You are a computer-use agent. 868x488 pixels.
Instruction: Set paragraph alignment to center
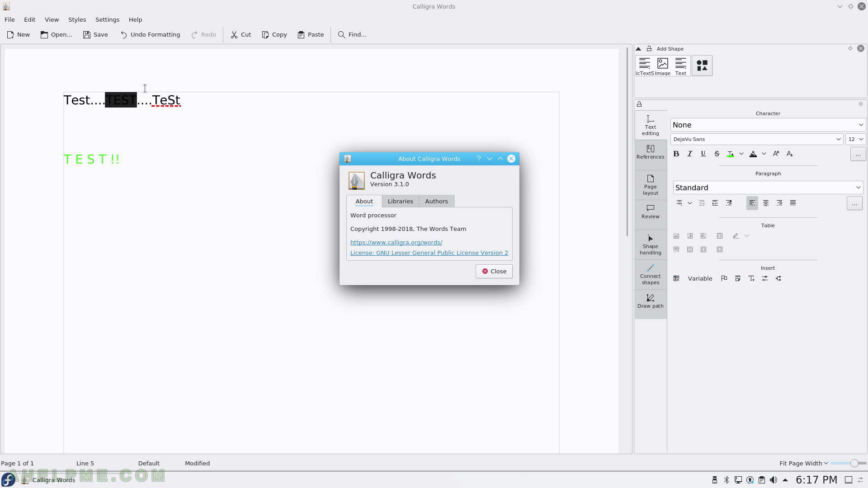(x=766, y=203)
